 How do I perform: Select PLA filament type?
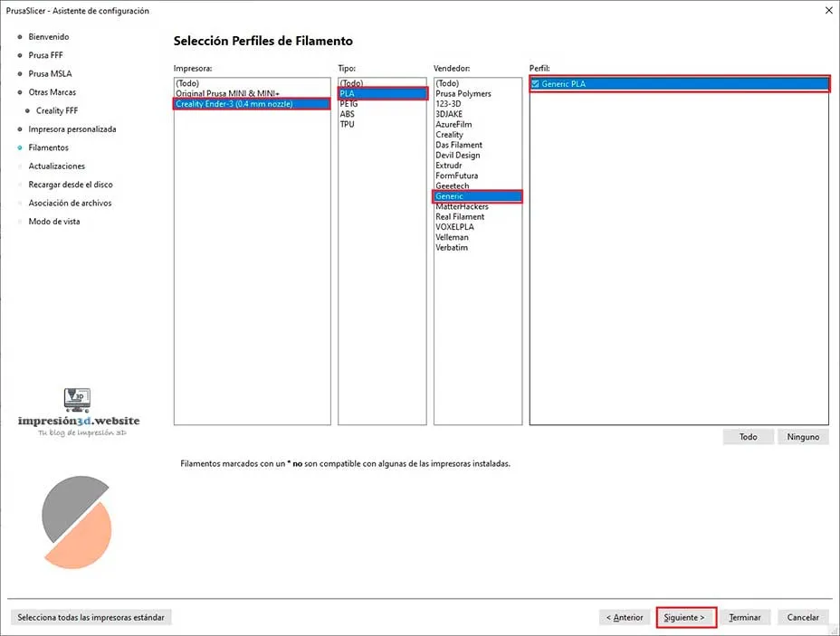coord(382,94)
